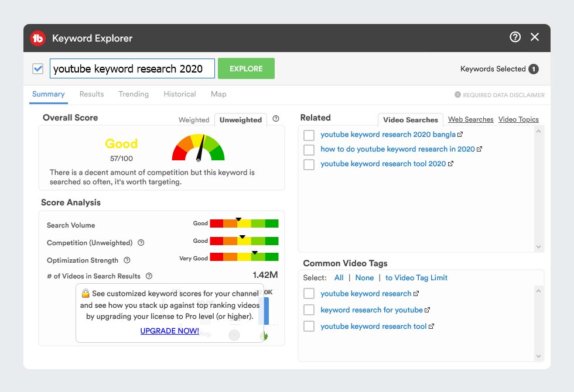Switch to the Summary tab
Image resolution: width=574 pixels, height=392 pixels.
(48, 94)
